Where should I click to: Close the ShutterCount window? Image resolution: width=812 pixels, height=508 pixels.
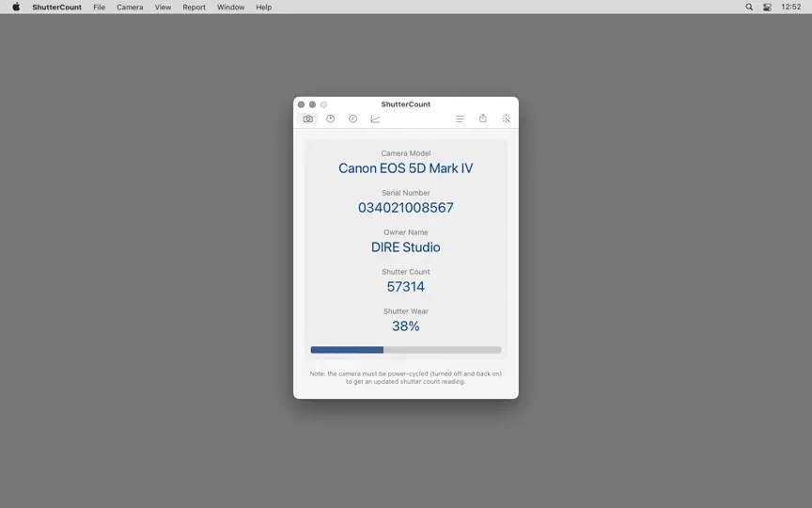(x=301, y=104)
